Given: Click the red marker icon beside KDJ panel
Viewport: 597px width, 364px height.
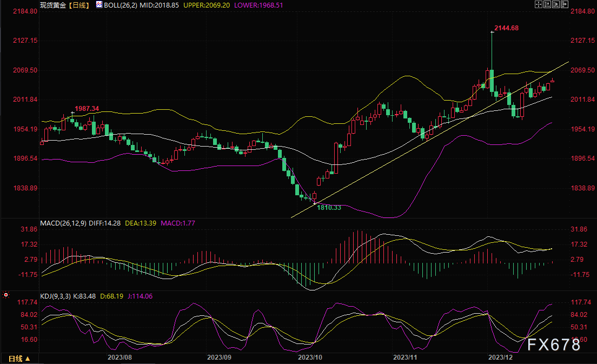Looking at the screenshot, I should click(6, 295).
